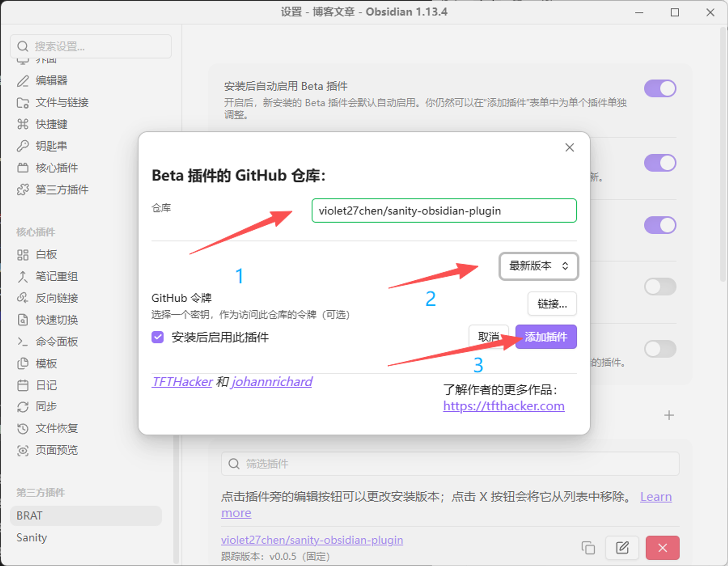Click the 笔记重组 merge icon
The width and height of the screenshot is (728, 566).
click(23, 277)
